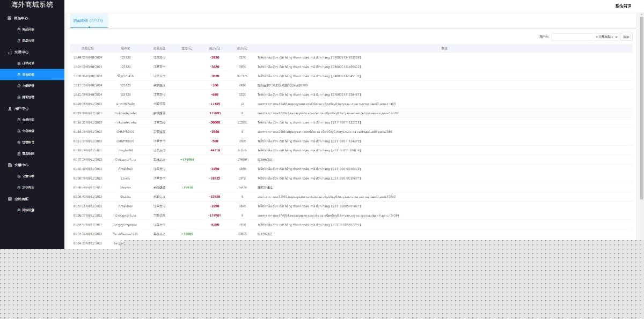Click the icon beside highlighted 资金明细 item

[x=19, y=75]
